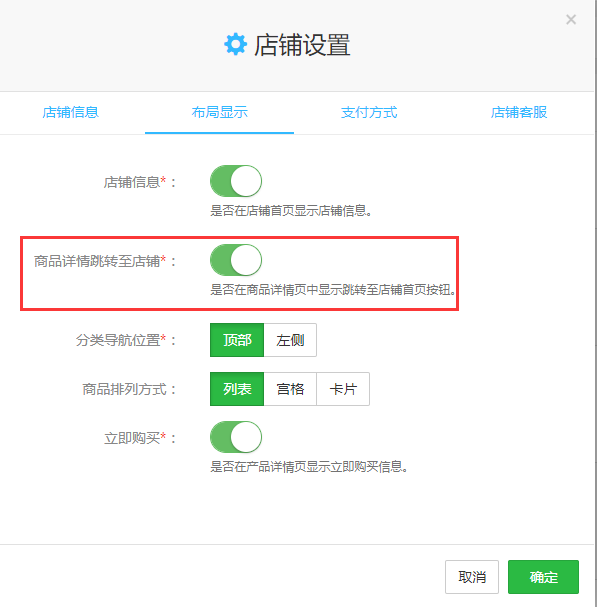Image resolution: width=597 pixels, height=607 pixels.
Task: Click the blue gear icon beside 店铺设置
Action: coord(235,44)
